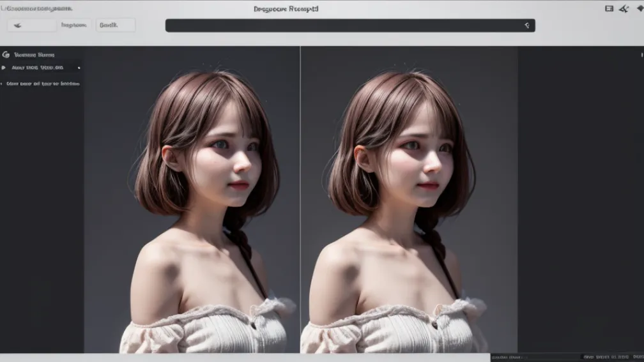The width and height of the screenshot is (644, 362).
Task: Click the tag icon inside the dark input bar
Action: [526, 26]
